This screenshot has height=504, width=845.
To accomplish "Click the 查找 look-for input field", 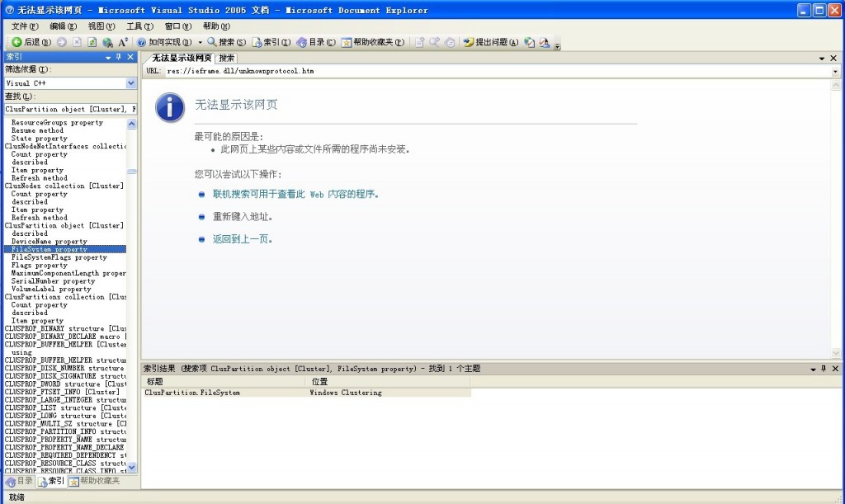I will coord(71,109).
